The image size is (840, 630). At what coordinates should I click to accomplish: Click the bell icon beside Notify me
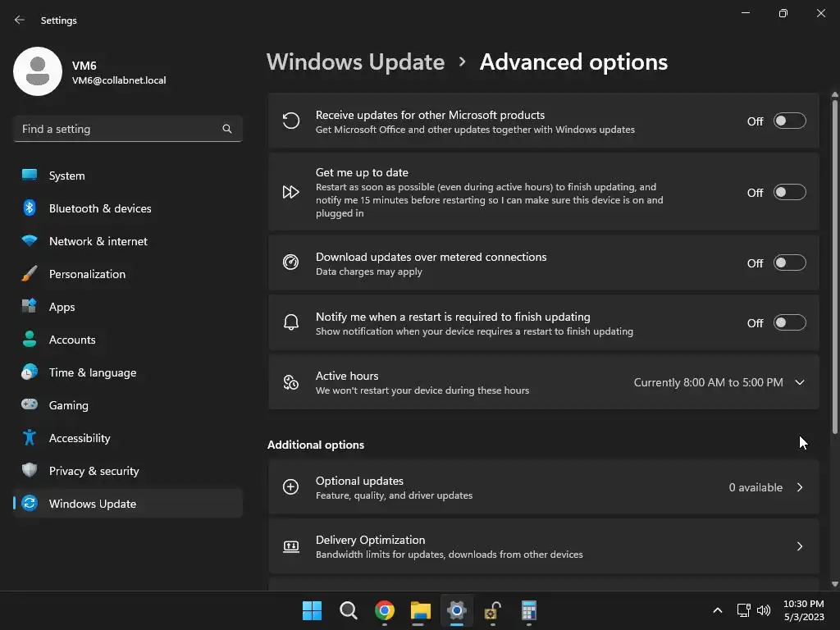coord(291,322)
